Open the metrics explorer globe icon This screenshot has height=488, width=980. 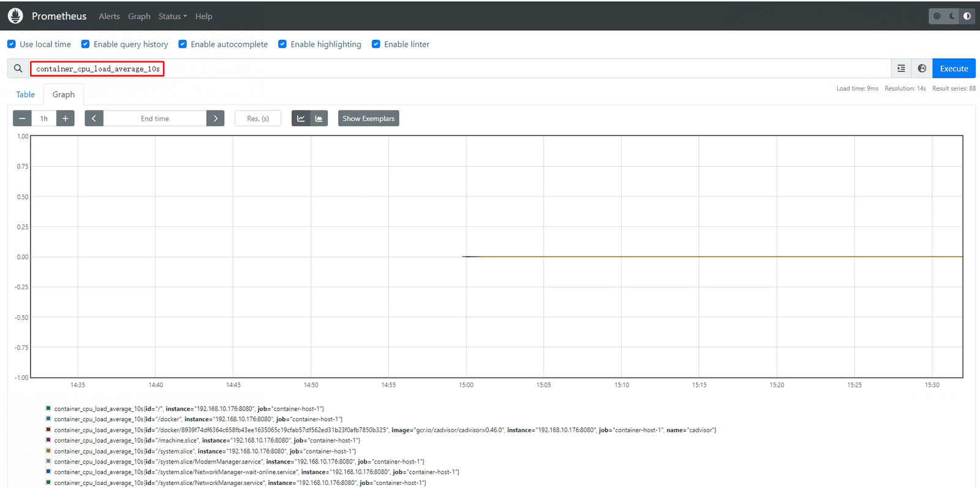[x=922, y=69]
